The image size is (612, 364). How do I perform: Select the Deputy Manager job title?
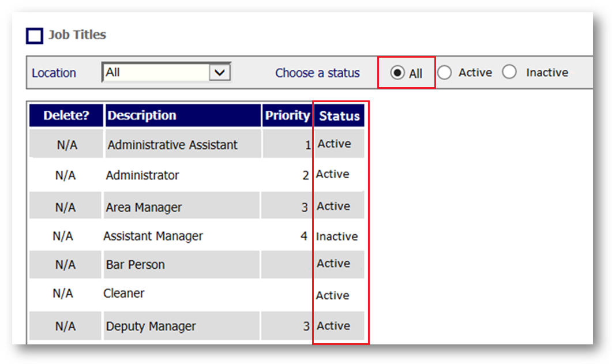151,327
